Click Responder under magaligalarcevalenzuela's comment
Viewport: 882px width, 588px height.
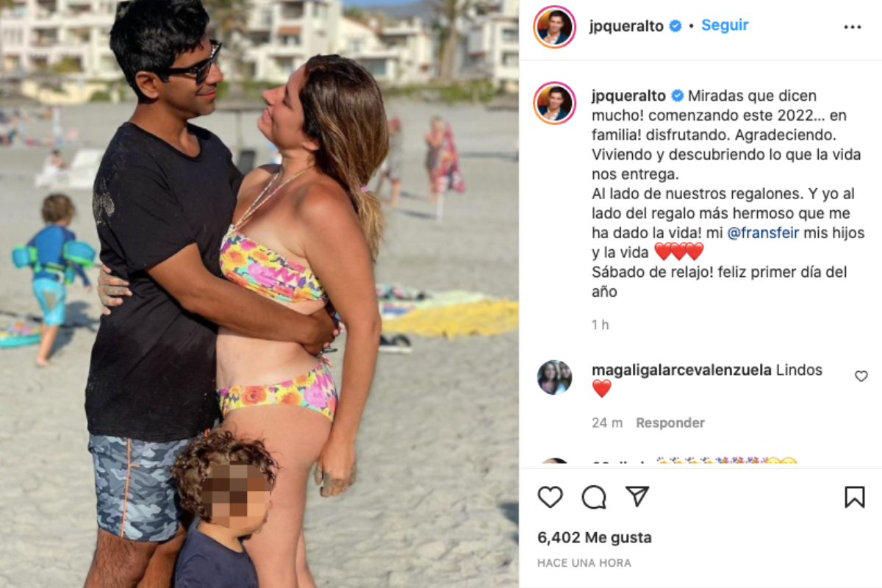pyautogui.click(x=670, y=423)
